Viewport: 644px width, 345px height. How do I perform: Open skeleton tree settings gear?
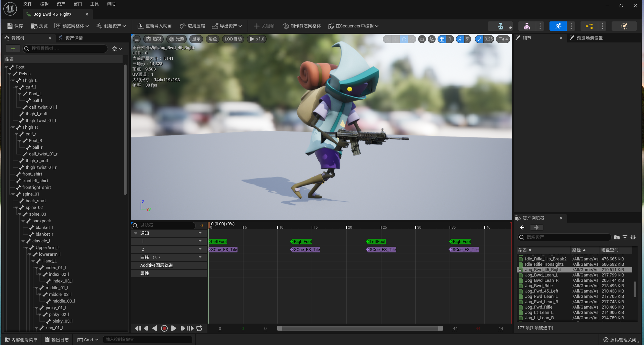pyautogui.click(x=117, y=49)
